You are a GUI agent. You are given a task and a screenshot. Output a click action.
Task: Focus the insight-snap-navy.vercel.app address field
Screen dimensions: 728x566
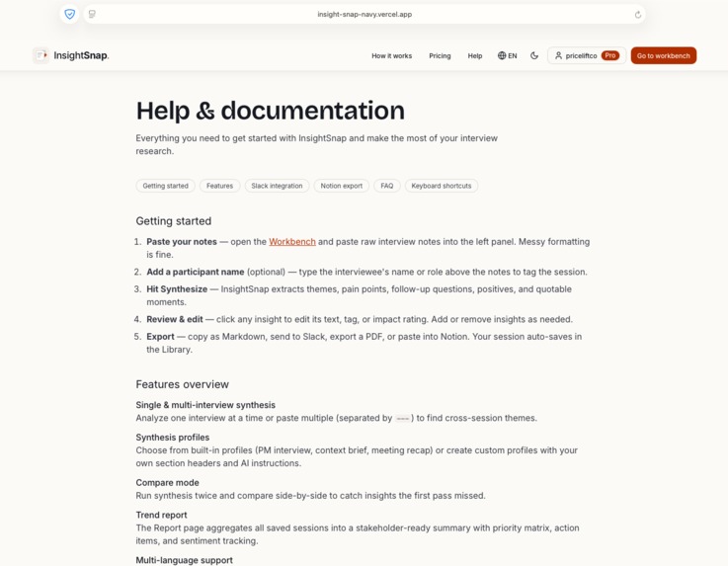coord(364,14)
